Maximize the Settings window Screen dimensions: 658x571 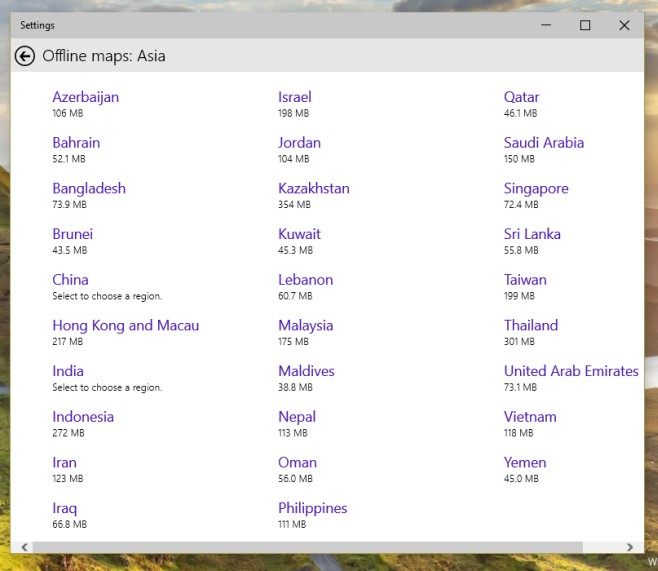tap(585, 25)
